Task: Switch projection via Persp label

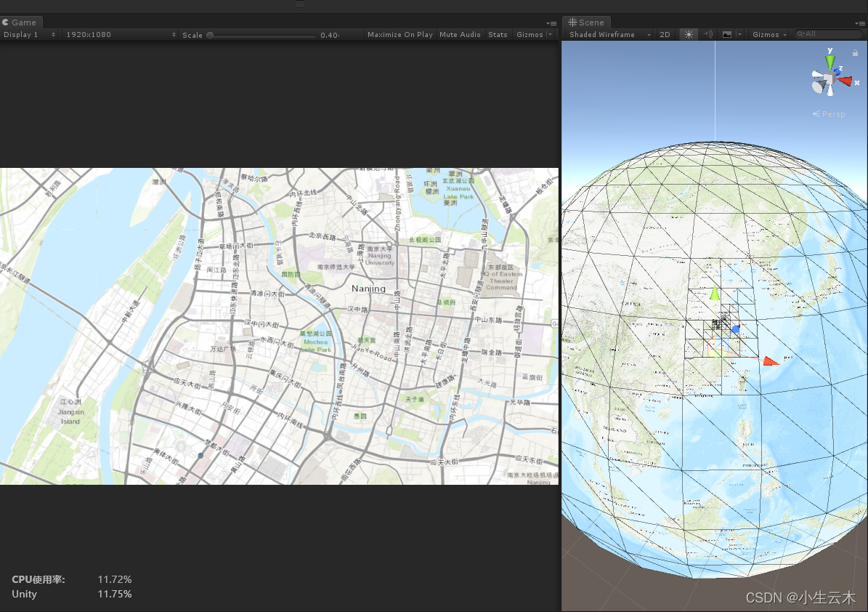Action: pos(829,114)
